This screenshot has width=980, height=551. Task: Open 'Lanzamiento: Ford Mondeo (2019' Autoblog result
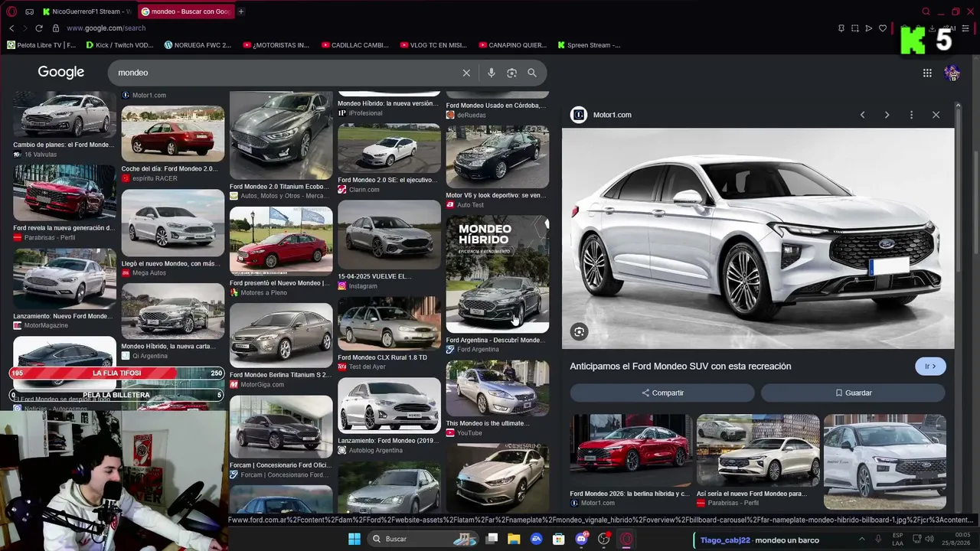point(389,406)
